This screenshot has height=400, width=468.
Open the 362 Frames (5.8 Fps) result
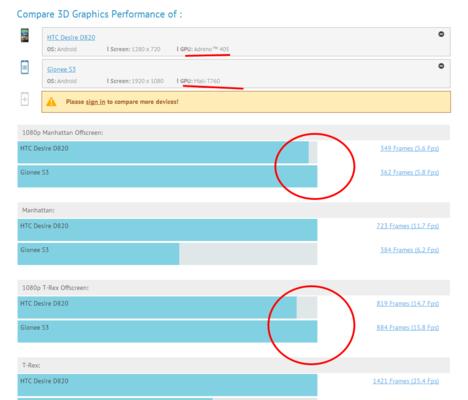pos(409,172)
